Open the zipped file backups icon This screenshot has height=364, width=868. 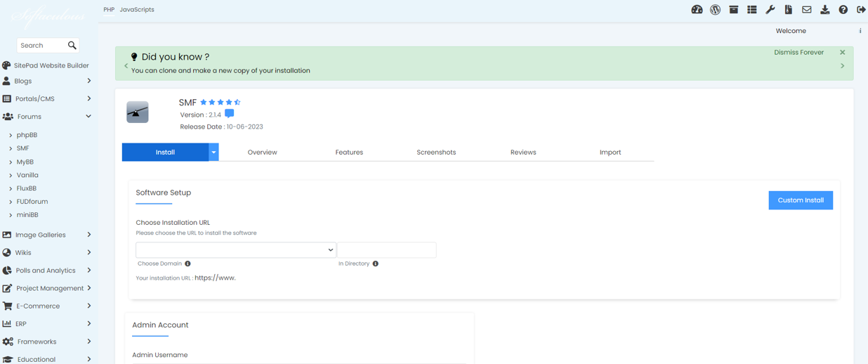point(788,10)
